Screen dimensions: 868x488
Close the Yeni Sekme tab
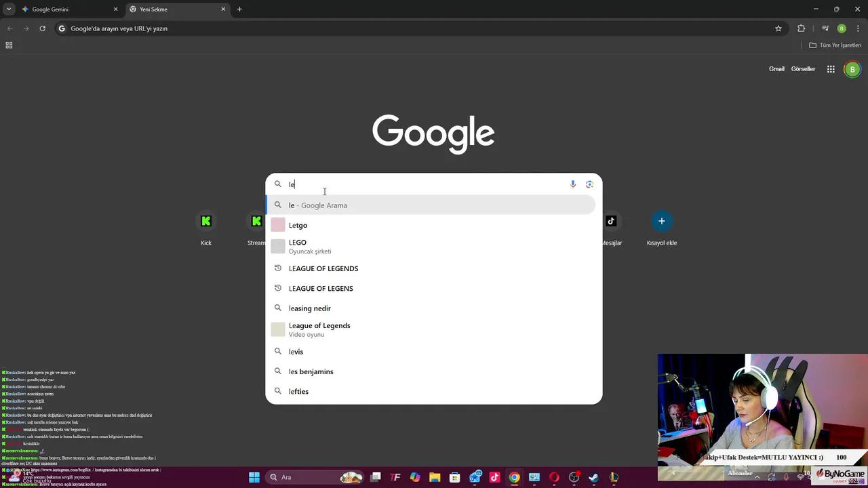[223, 9]
